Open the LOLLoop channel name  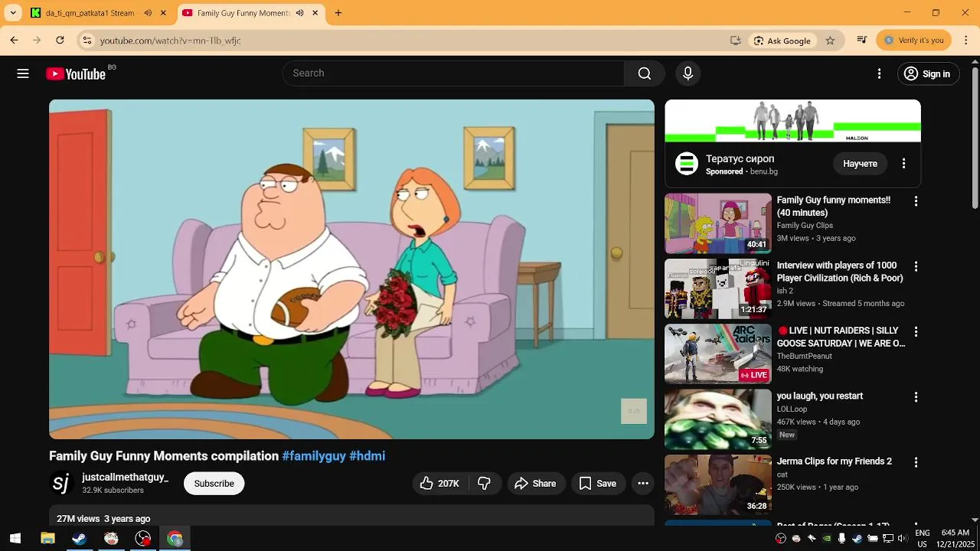pyautogui.click(x=792, y=409)
